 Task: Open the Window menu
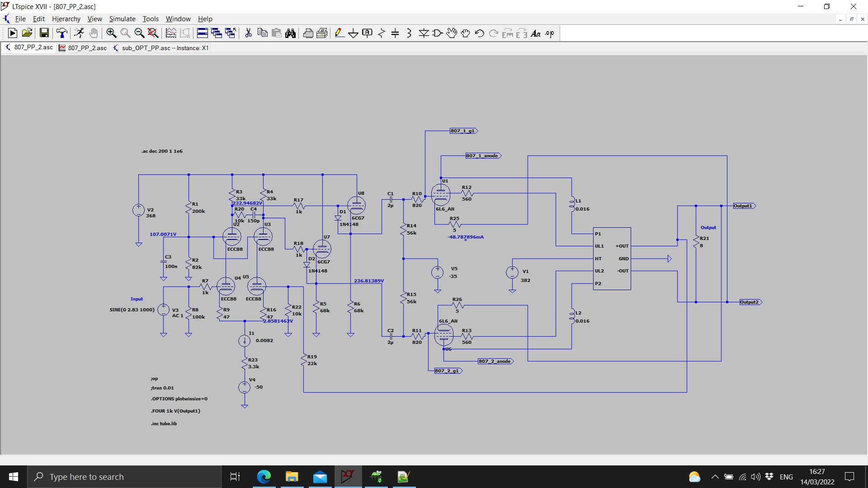click(x=178, y=19)
